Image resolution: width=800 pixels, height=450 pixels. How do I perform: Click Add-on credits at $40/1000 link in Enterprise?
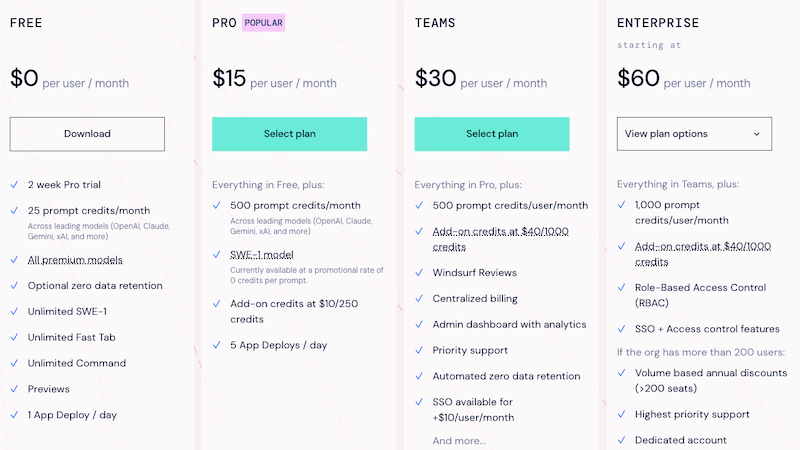pyautogui.click(x=703, y=254)
